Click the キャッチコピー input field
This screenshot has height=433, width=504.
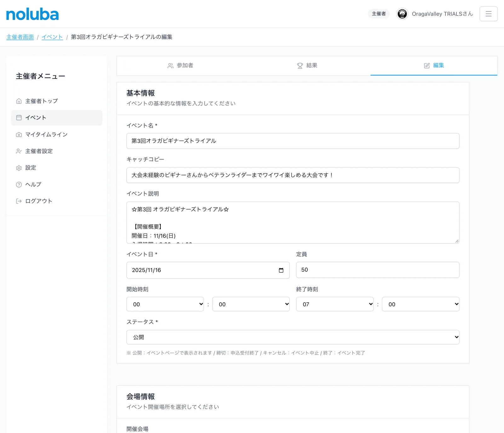click(x=293, y=175)
